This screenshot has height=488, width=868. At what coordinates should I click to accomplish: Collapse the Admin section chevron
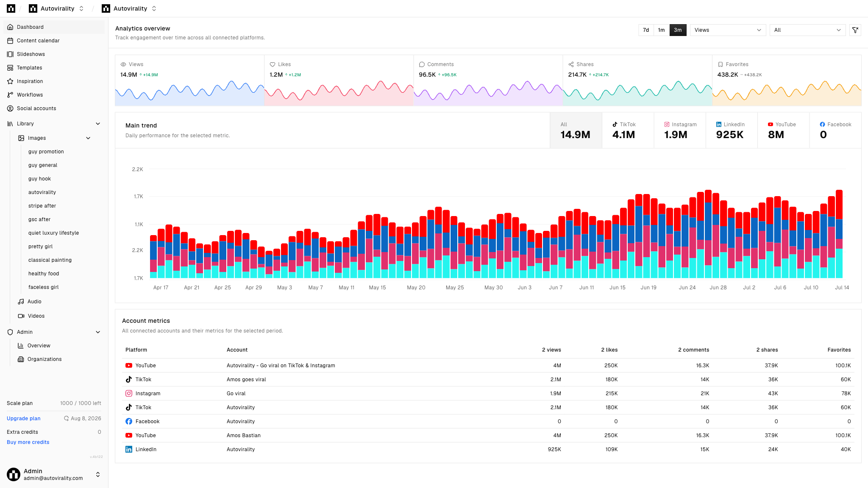[98, 332]
